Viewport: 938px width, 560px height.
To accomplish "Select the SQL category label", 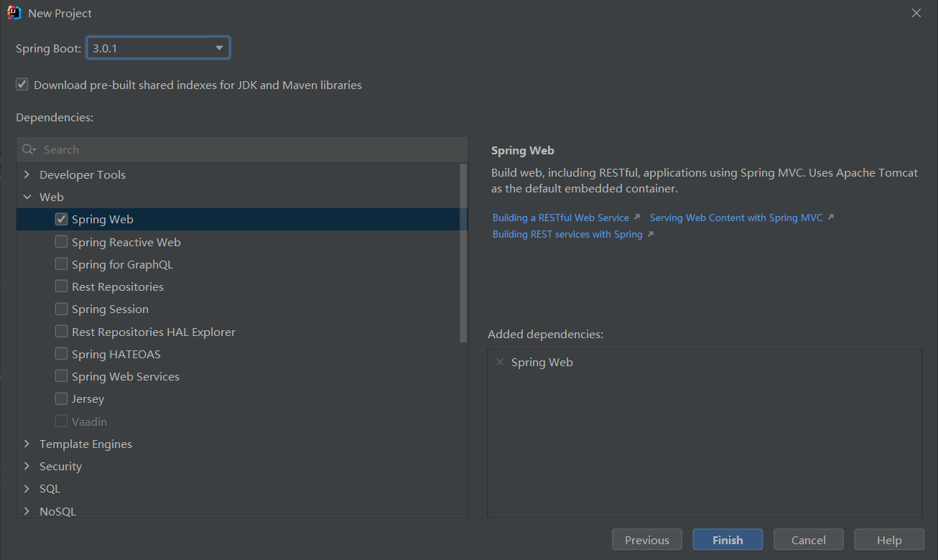I will click(50, 488).
